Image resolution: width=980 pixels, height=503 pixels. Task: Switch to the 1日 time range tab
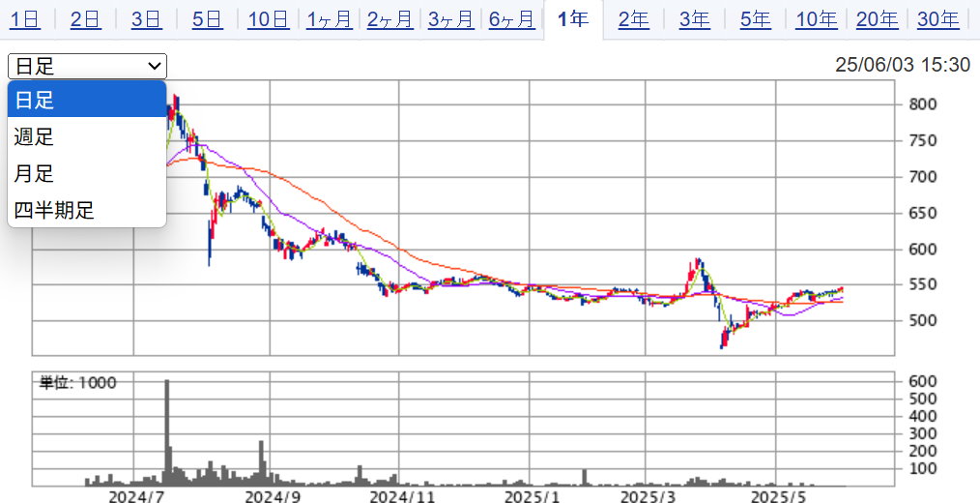point(25,19)
